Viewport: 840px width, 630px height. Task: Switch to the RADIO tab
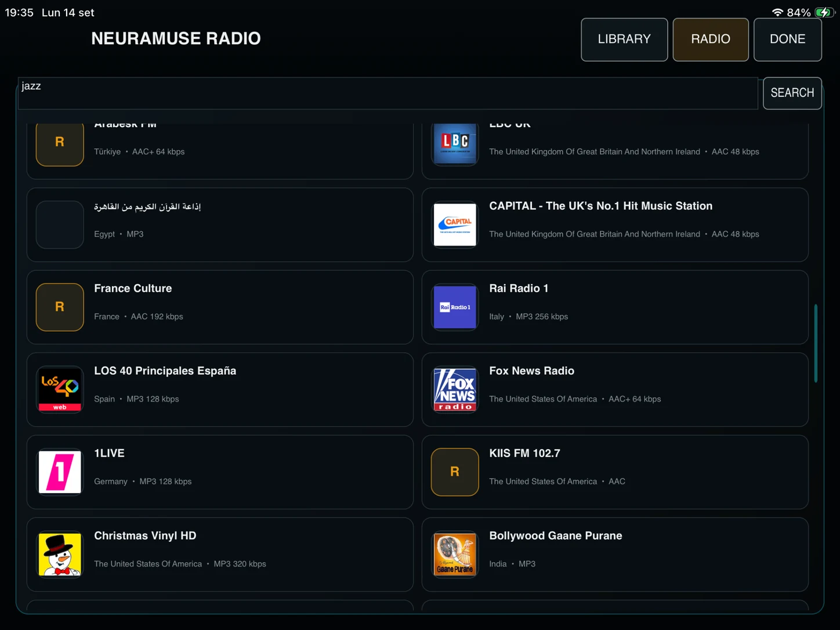pyautogui.click(x=711, y=39)
